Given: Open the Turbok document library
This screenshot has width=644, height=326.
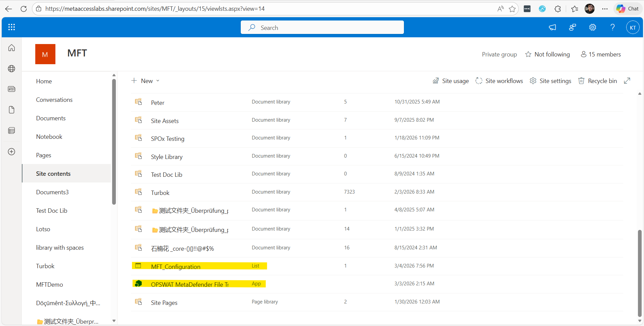Looking at the screenshot, I should pyautogui.click(x=160, y=192).
